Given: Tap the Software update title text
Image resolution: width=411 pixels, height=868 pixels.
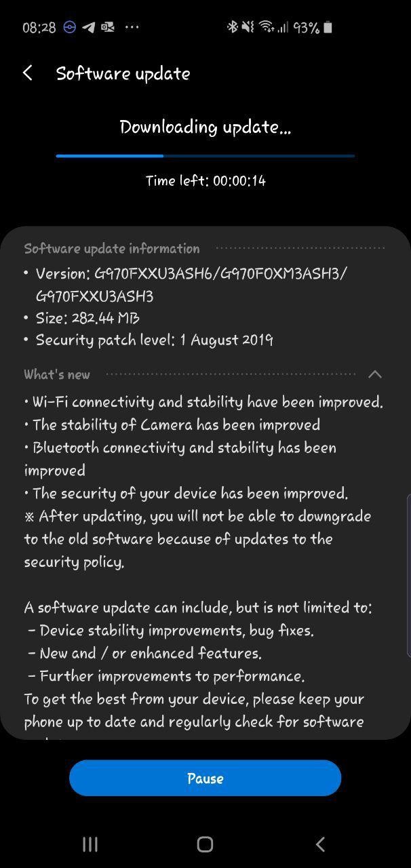Looking at the screenshot, I should tap(123, 73).
